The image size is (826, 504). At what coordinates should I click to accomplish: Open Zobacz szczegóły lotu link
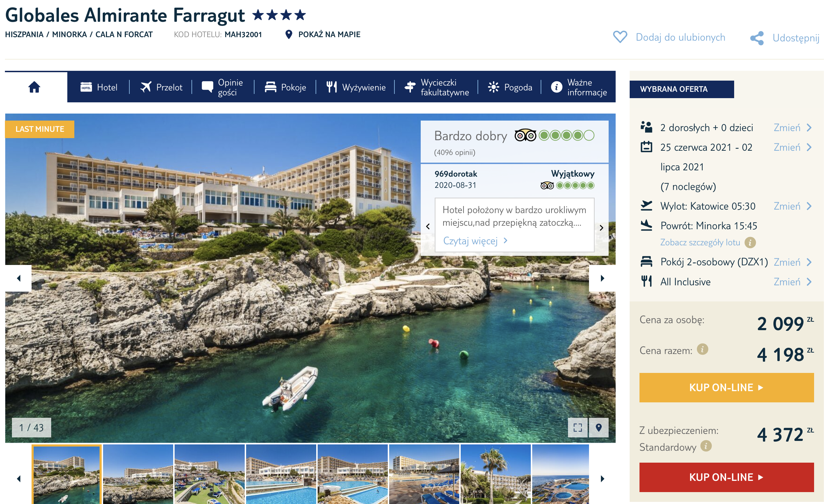(x=700, y=243)
